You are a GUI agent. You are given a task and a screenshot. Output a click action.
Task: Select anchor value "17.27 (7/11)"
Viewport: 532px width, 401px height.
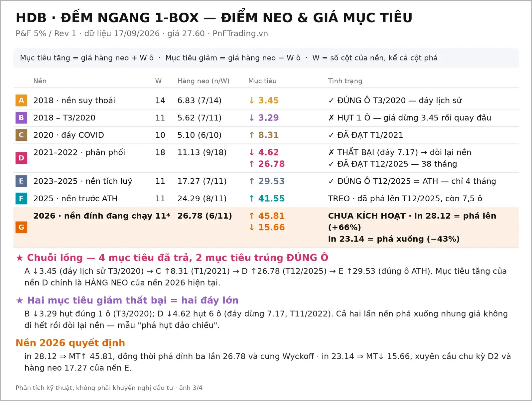coord(202,181)
